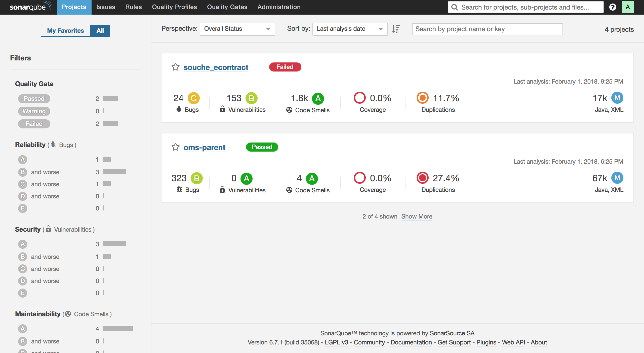Open the Get Support footer link
This screenshot has width=644, height=353.
pos(454,342)
